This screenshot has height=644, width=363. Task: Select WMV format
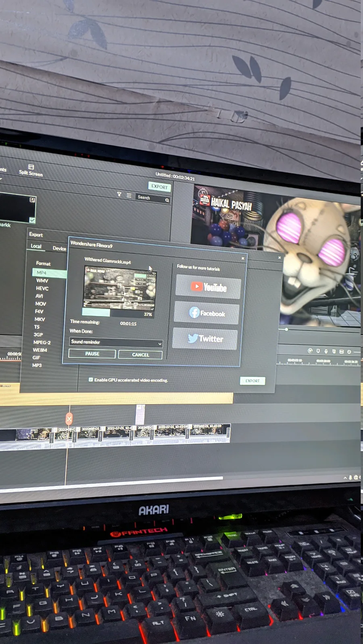pyautogui.click(x=42, y=281)
